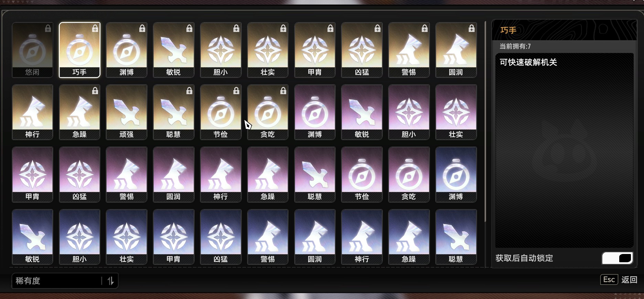
Task: Select the gold 圆润 boot card
Action: pyautogui.click(x=456, y=50)
